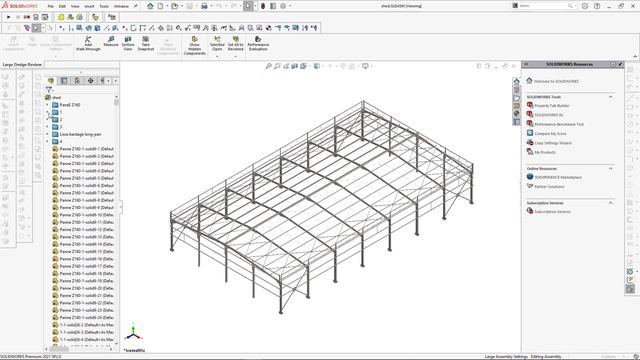Expand the Panell Z160 folder
The image size is (640, 360).
[47, 105]
